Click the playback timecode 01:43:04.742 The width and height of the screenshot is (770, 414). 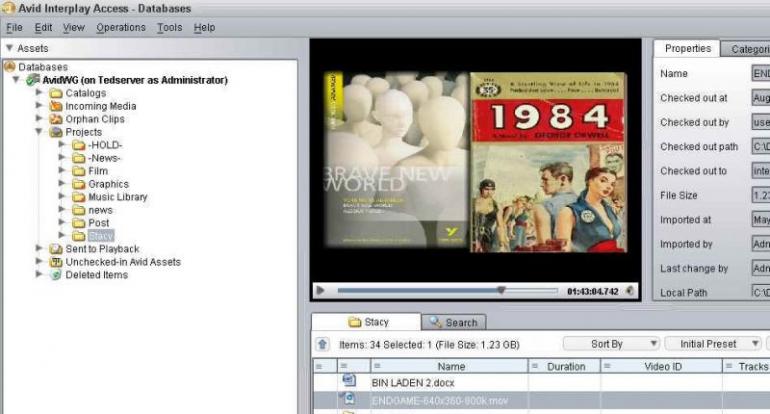593,291
